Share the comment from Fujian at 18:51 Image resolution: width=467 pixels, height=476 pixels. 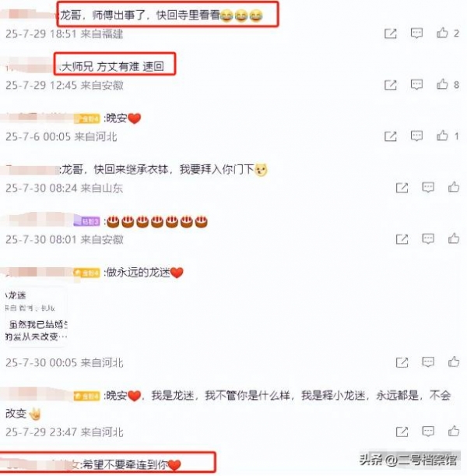[390, 33]
